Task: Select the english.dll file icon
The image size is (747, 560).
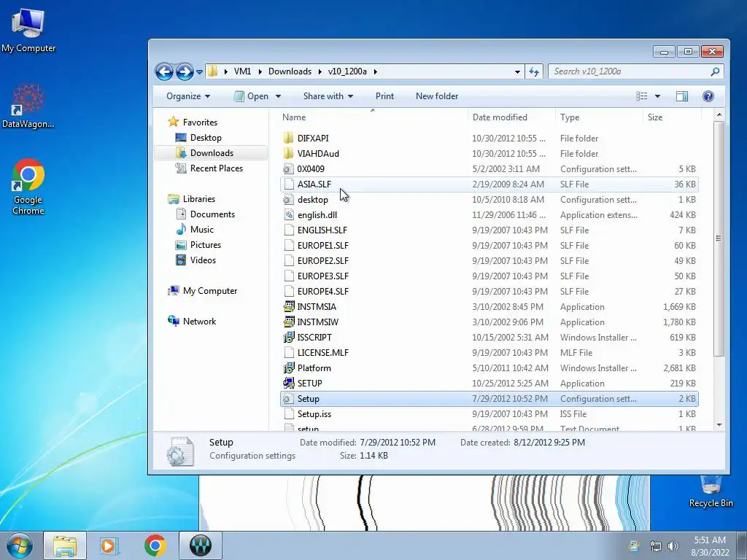Action: pos(288,215)
